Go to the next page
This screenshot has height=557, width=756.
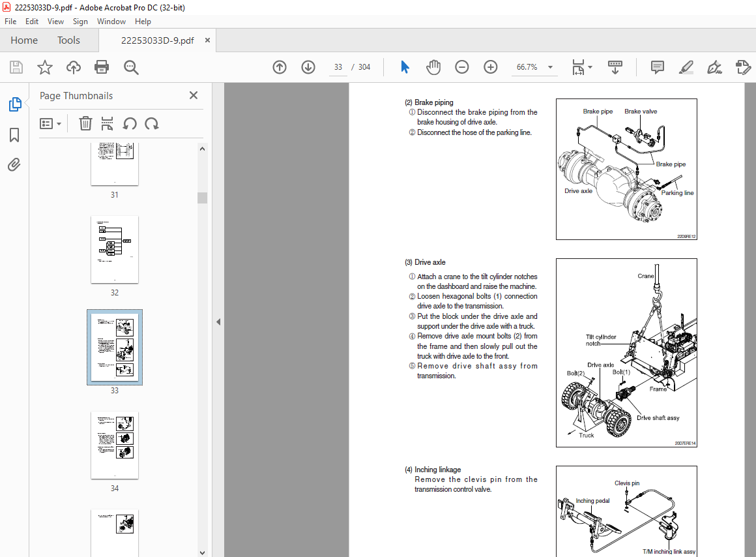pyautogui.click(x=308, y=67)
